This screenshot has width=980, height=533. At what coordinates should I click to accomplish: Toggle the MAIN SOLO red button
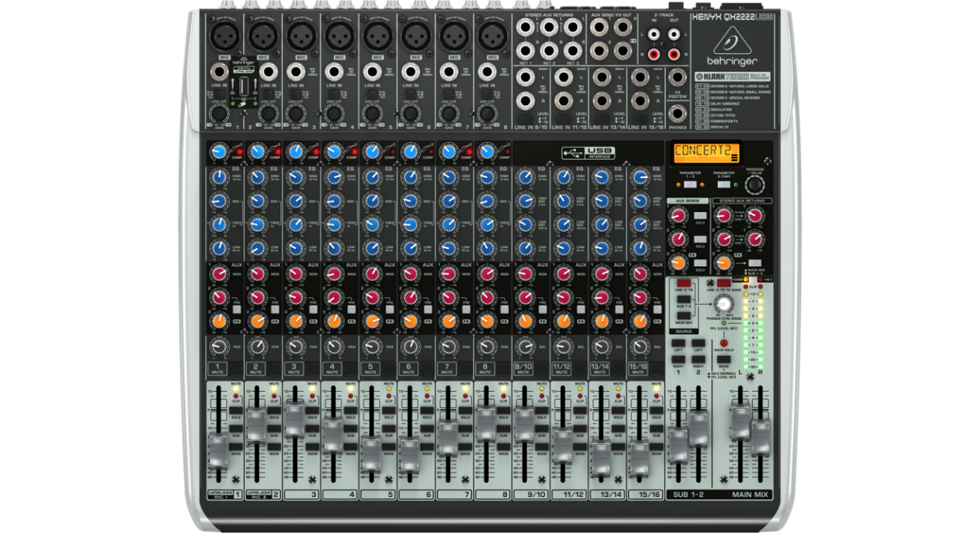pyautogui.click(x=724, y=343)
